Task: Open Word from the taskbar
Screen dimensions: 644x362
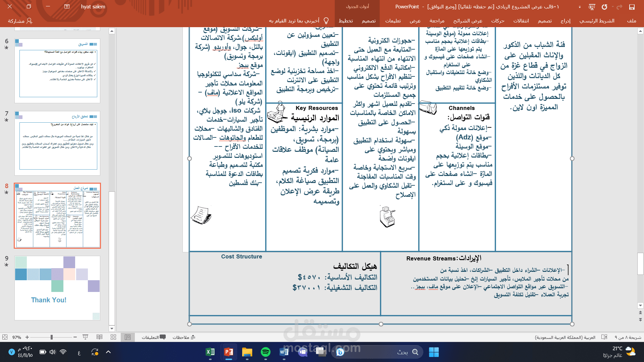Action: point(284,352)
